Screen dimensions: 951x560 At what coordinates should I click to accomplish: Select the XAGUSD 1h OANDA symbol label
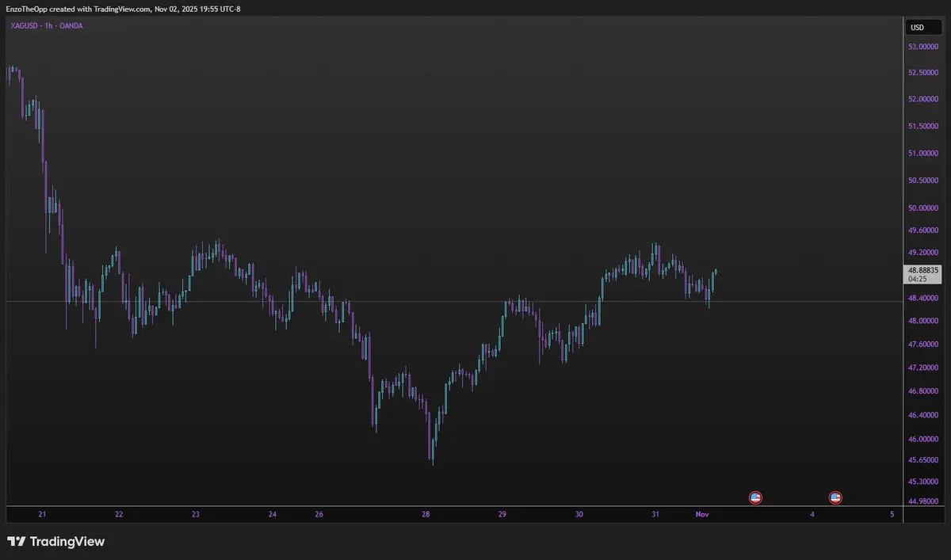point(45,25)
